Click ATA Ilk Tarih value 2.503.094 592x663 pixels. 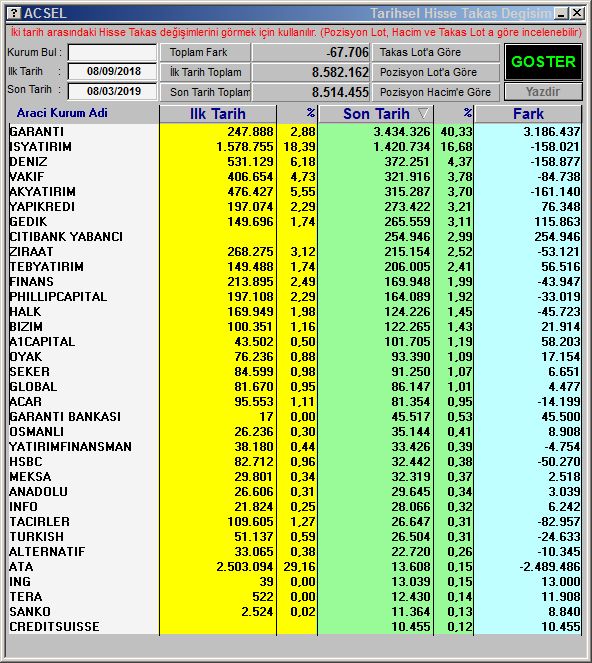click(x=245, y=567)
